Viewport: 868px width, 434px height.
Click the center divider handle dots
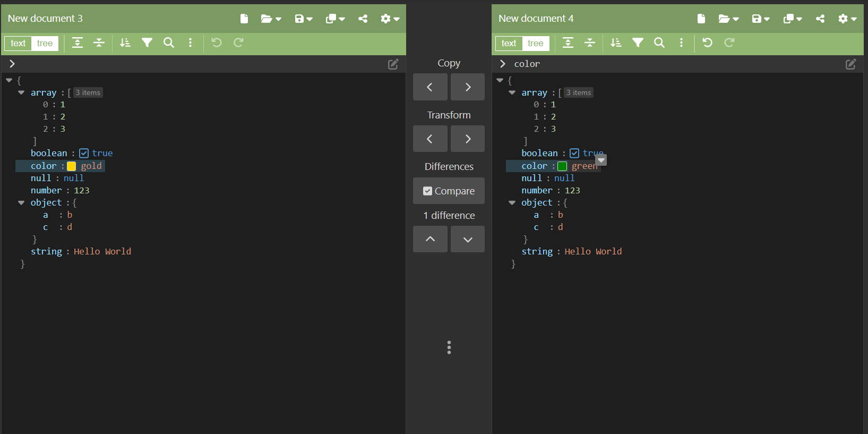pyautogui.click(x=449, y=347)
